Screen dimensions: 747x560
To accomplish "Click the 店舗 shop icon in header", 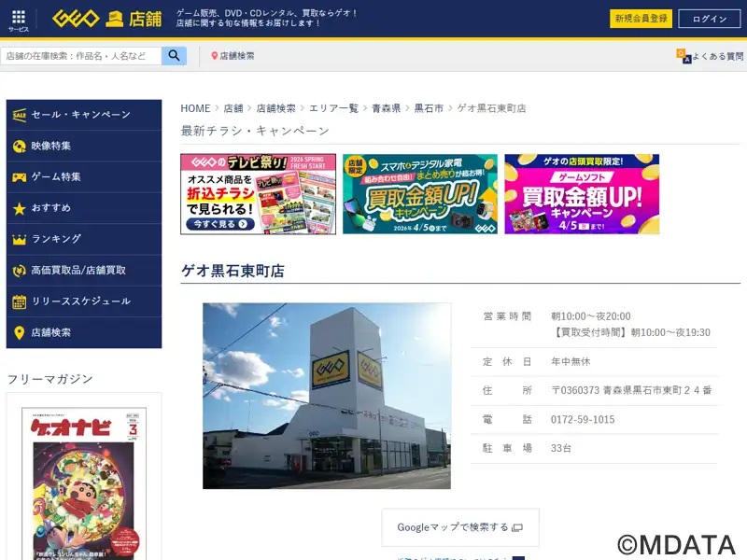I will (x=114, y=19).
